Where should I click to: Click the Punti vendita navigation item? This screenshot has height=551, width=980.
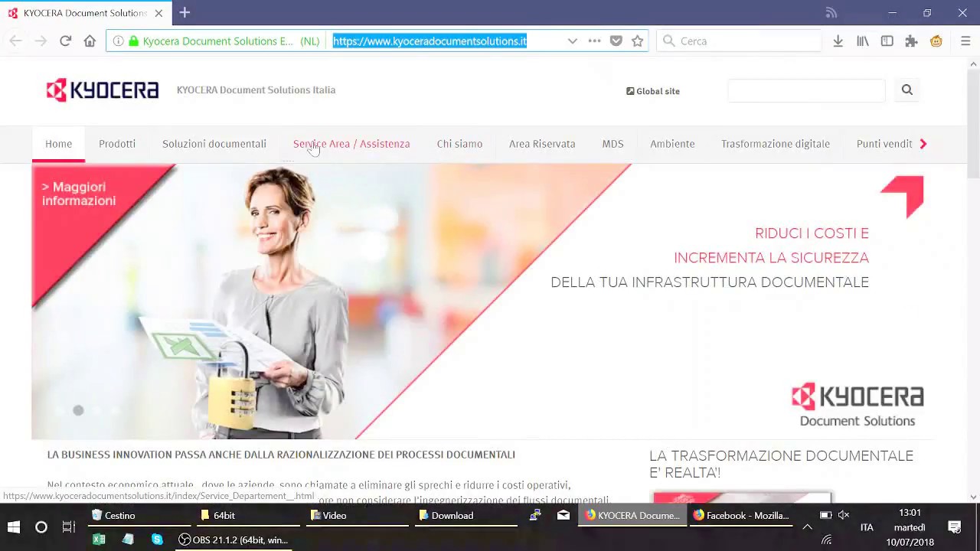(884, 144)
